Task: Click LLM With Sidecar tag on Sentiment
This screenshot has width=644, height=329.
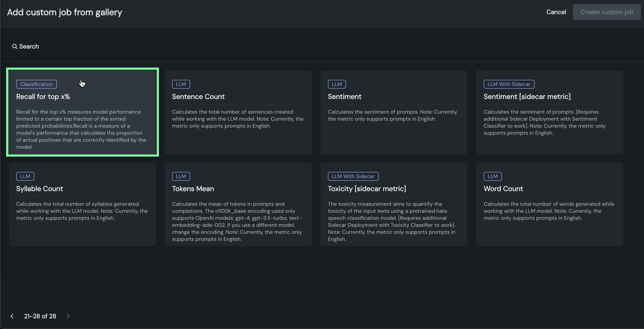Action: [509, 84]
